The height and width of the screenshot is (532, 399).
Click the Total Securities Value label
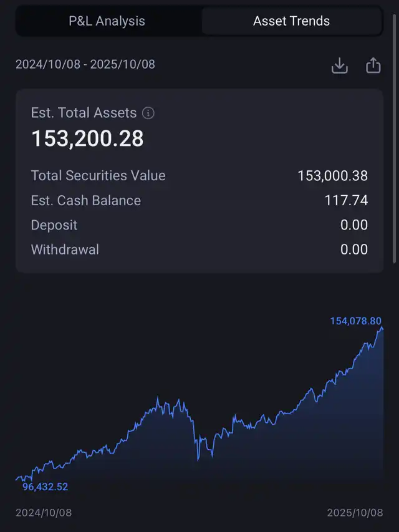click(99, 176)
